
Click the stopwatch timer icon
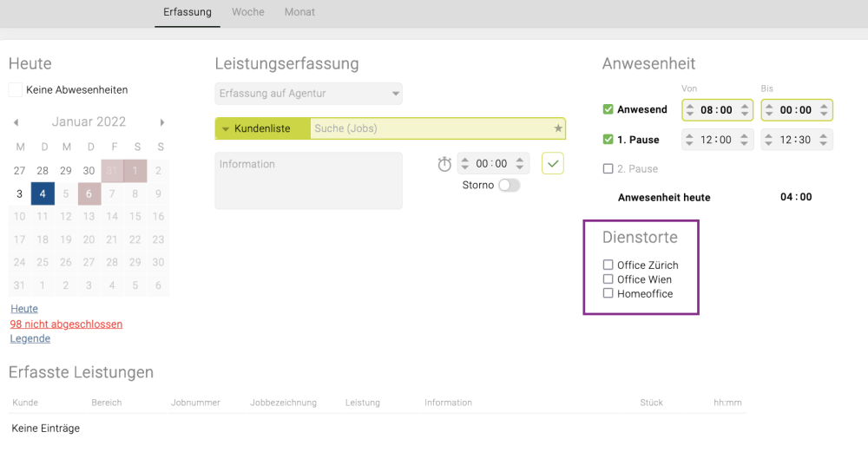[444, 164]
